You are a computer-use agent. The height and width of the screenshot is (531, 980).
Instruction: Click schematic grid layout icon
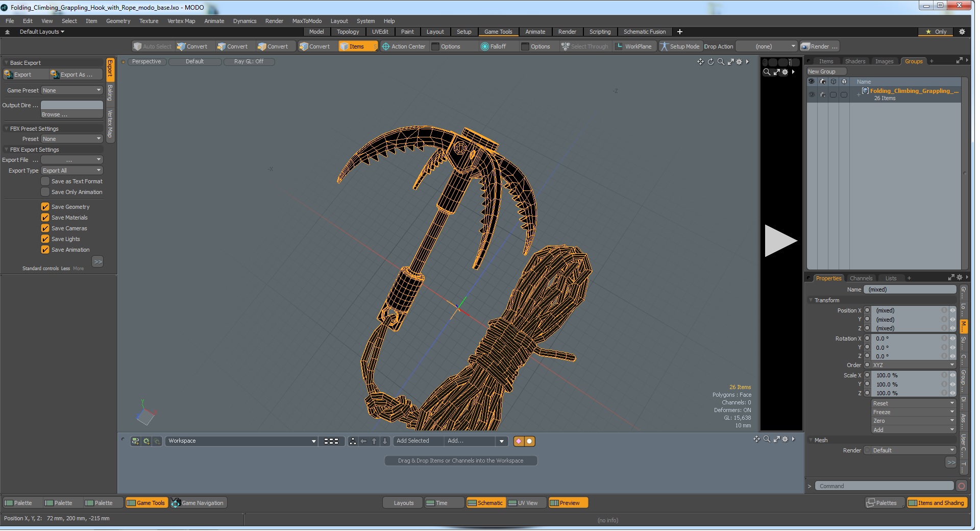pos(331,441)
